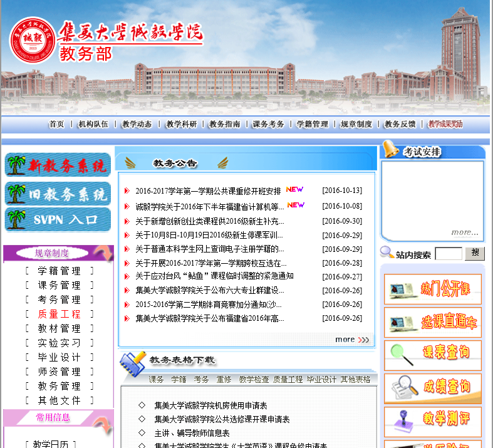Open the 课表查询 banner
493x448 pixels.
tap(433, 355)
